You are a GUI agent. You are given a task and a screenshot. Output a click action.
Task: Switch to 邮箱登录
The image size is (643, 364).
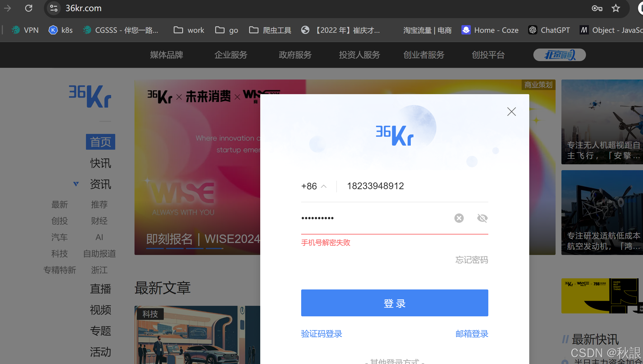472,334
